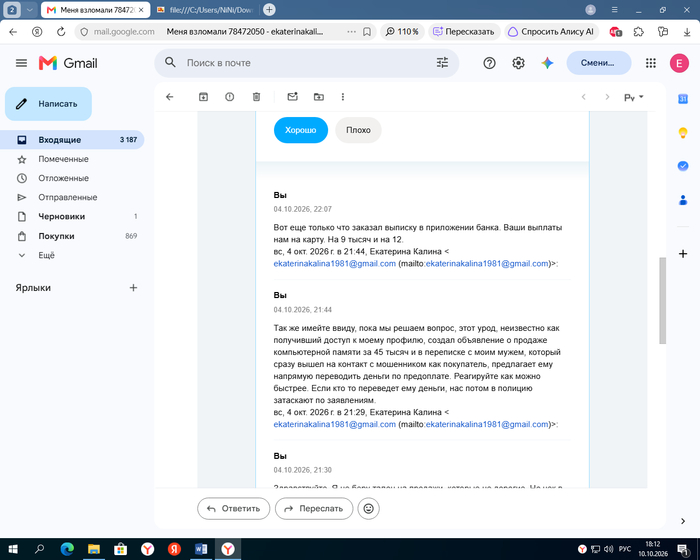This screenshot has height=560, width=700.
Task: Open Gmail settings gear
Action: click(x=518, y=63)
